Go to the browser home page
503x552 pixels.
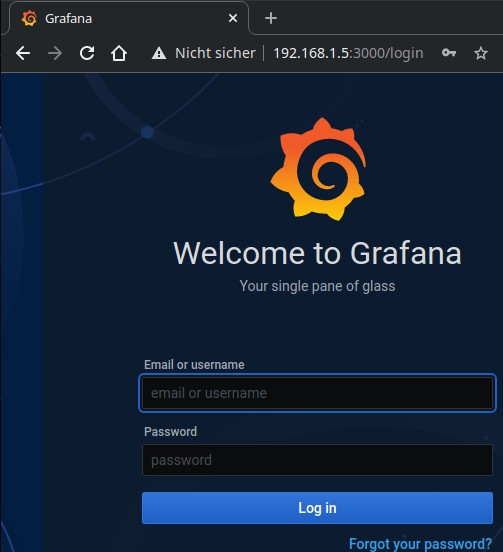119,54
